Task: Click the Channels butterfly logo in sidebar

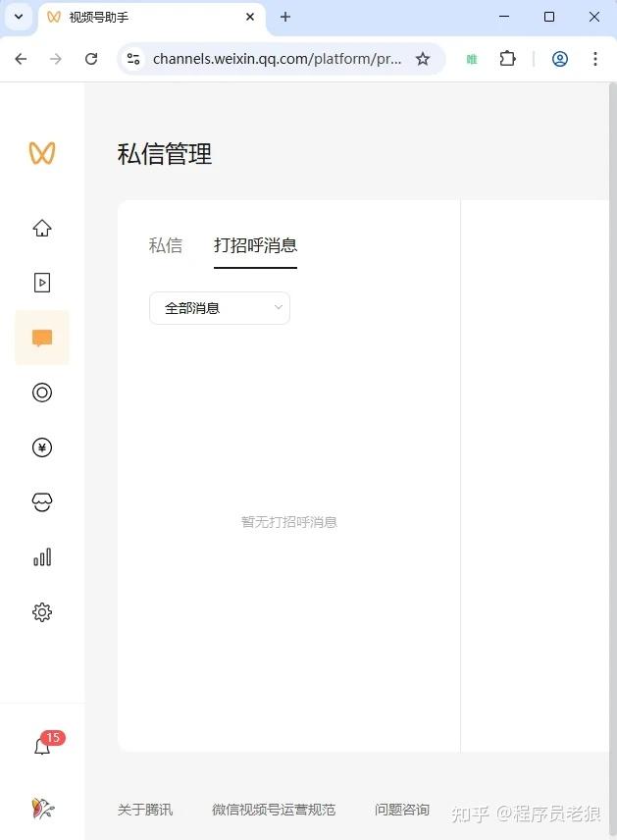Action: [x=42, y=153]
